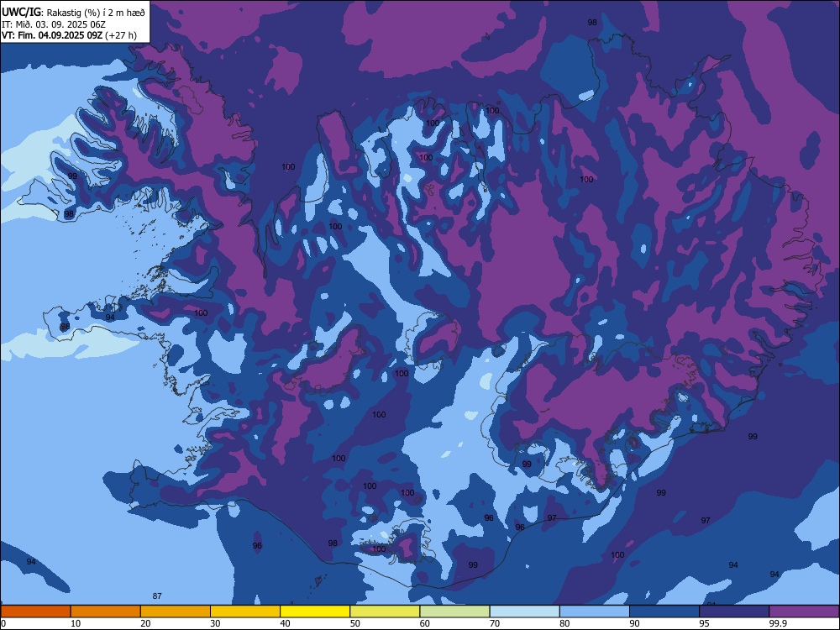Select the 'IT: Mið. 03. 09. 2025 06Z' line

coord(54,24)
